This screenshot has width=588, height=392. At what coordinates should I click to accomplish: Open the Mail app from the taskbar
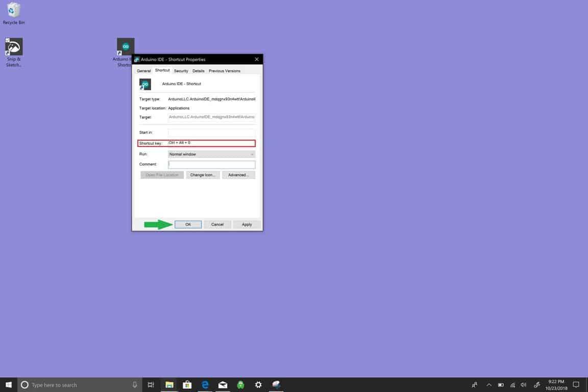[223, 384]
